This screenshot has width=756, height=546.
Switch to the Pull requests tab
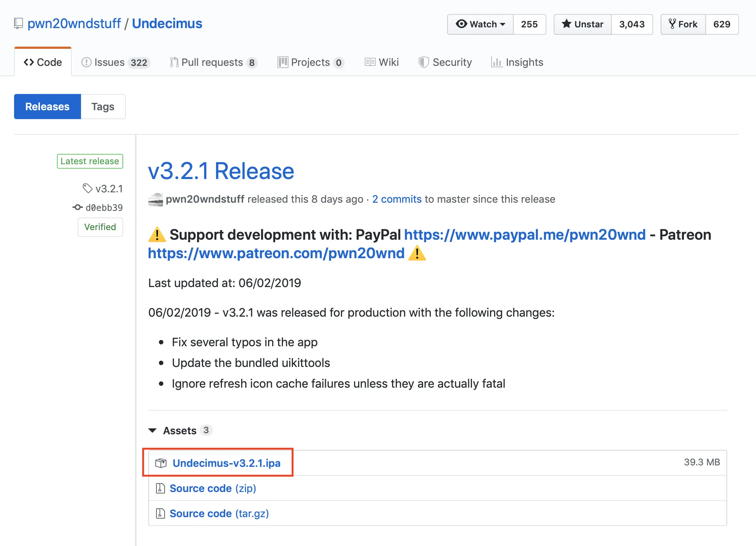coord(213,62)
